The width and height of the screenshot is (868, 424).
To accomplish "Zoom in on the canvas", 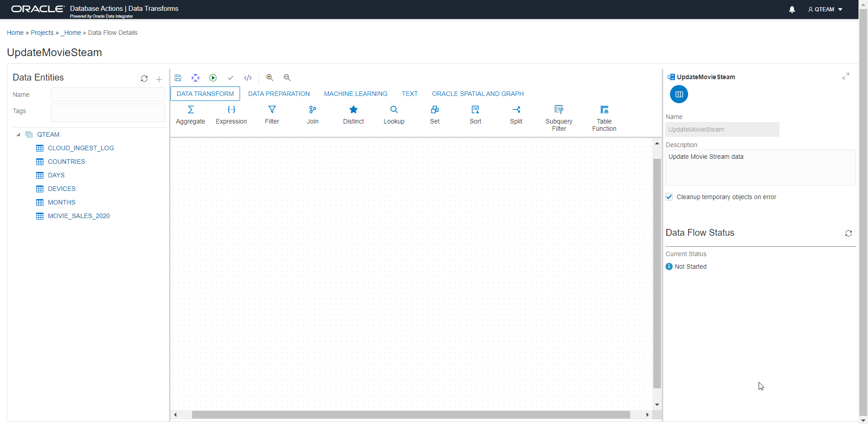I will [x=270, y=78].
